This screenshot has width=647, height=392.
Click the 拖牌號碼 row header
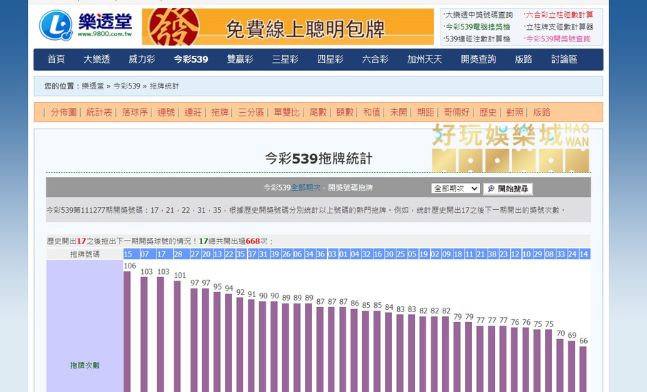click(85, 254)
